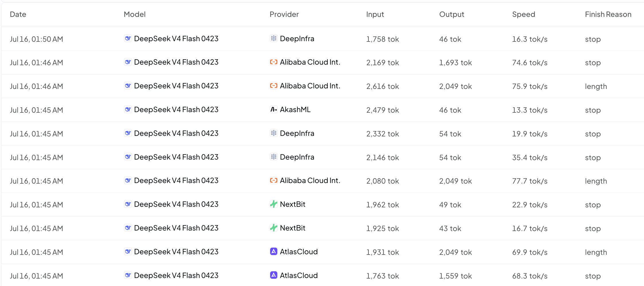Select the Jul 16, 01:50 AM date cell

click(x=36, y=39)
